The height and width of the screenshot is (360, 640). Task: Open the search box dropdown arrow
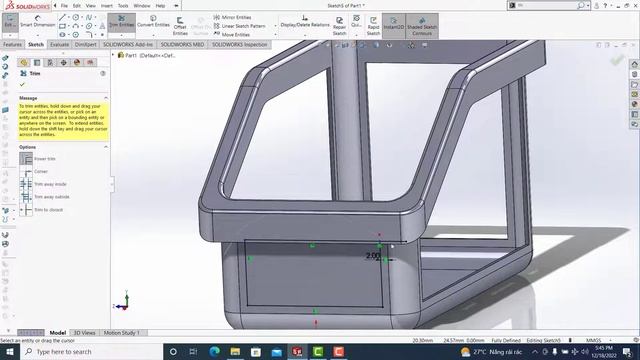(588, 6)
